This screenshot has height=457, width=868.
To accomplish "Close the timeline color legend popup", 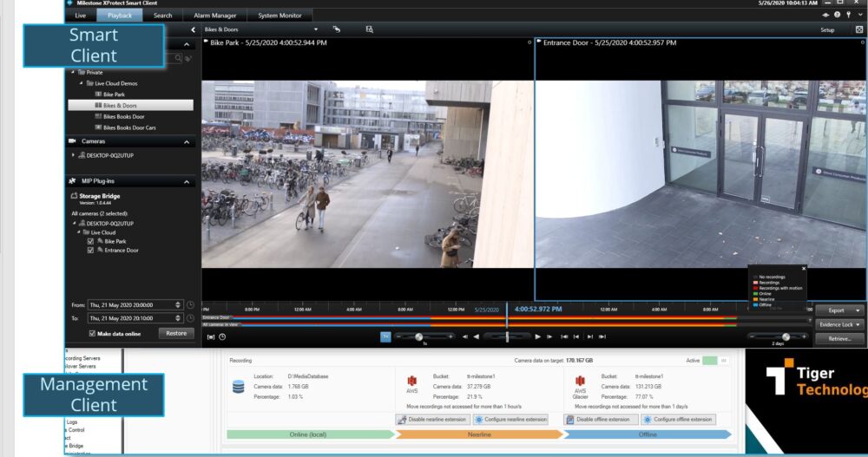I will click(804, 268).
